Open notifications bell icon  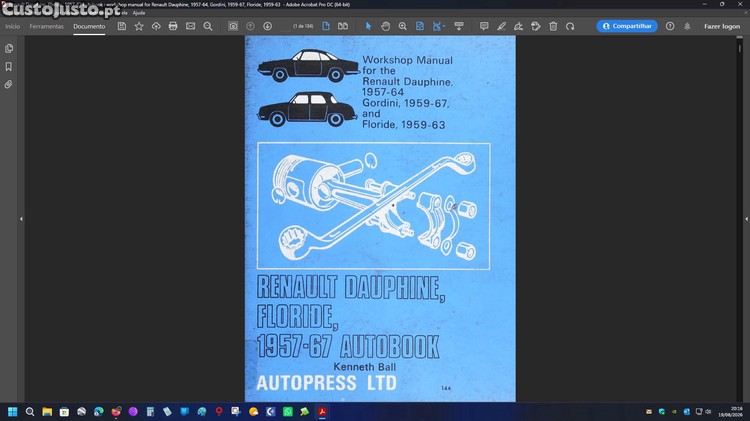tap(687, 26)
